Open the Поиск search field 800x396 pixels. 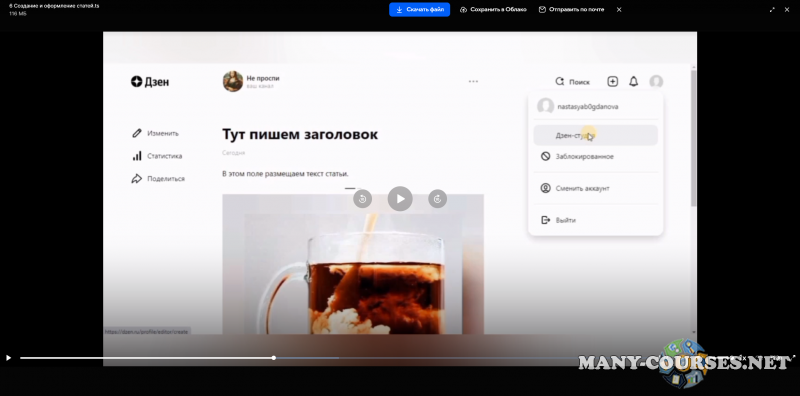pyautogui.click(x=572, y=82)
